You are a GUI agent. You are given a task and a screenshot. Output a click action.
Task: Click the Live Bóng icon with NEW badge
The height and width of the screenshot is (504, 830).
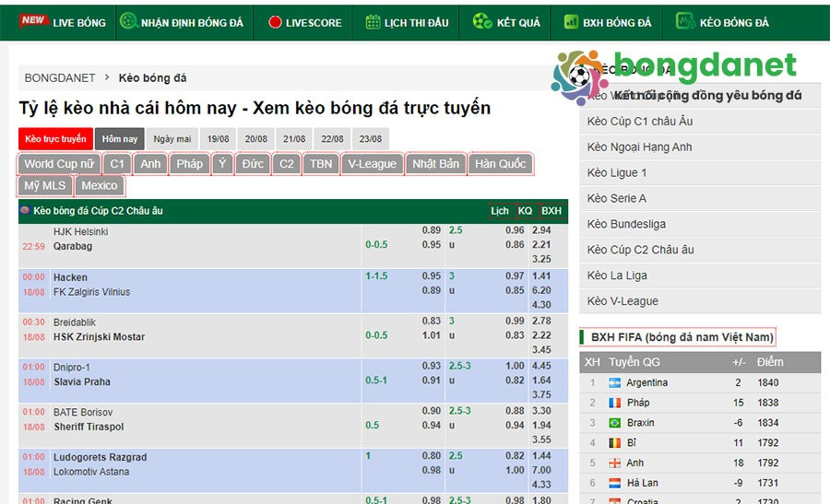tap(33, 20)
